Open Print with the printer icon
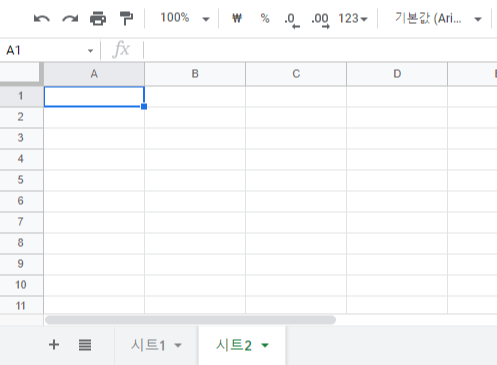This screenshot has width=497, height=365. 98,19
